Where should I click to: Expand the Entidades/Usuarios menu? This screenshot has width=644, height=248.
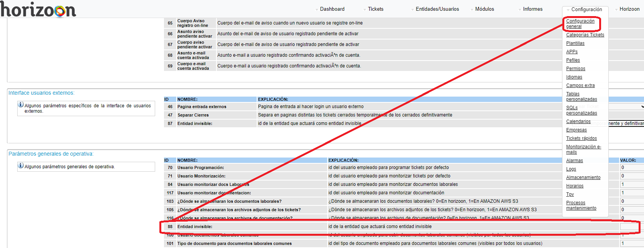tap(437, 9)
